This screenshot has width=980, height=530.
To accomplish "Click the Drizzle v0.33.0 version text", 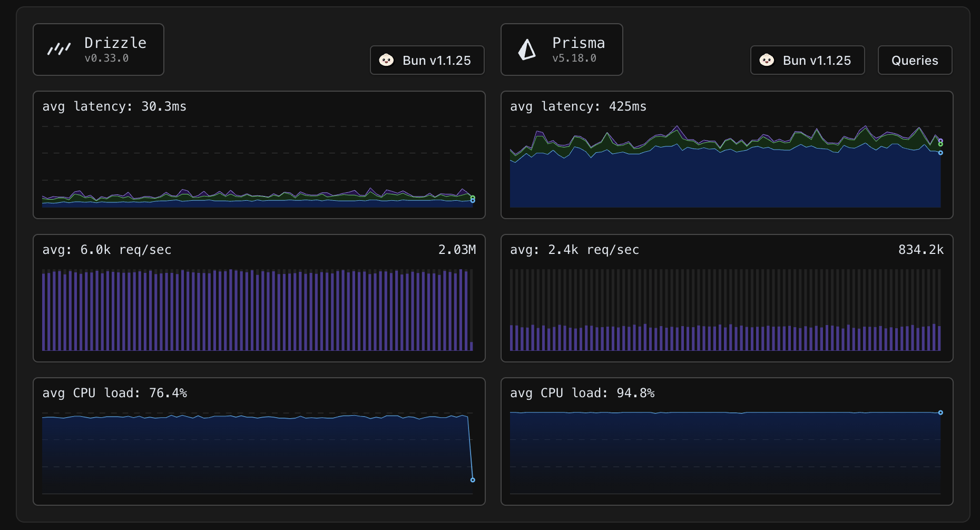I will click(106, 58).
